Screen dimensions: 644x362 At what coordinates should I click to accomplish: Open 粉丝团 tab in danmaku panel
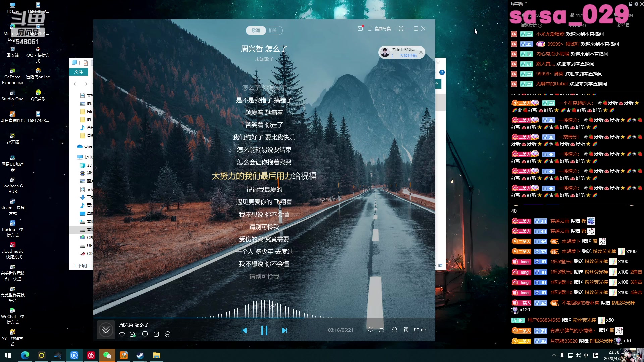coord(623,25)
